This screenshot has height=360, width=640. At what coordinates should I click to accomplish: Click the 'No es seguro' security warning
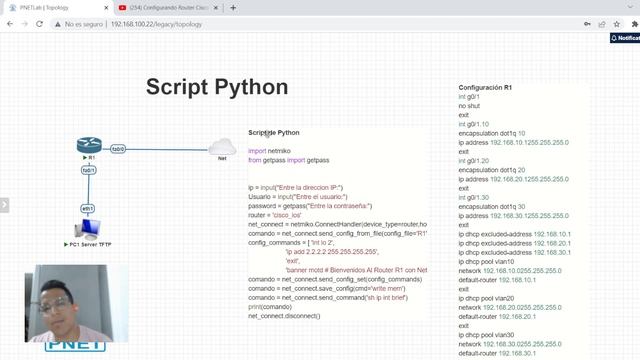(x=79, y=24)
